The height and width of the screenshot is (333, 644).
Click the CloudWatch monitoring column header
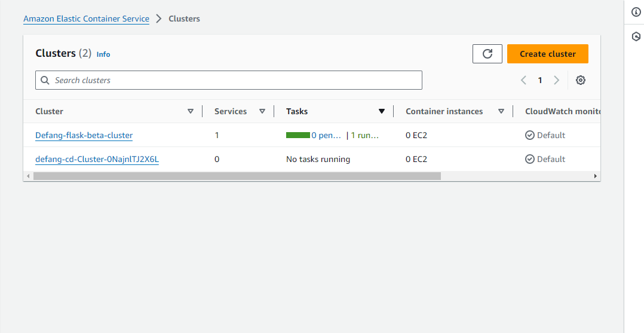563,111
